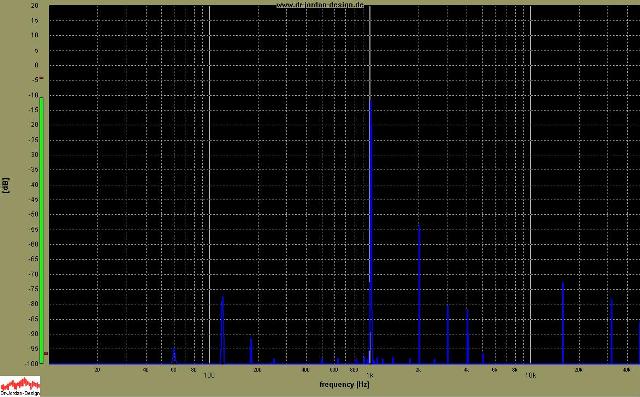
Task: Click the 2 kHz second harmonic peak
Action: 419,294
